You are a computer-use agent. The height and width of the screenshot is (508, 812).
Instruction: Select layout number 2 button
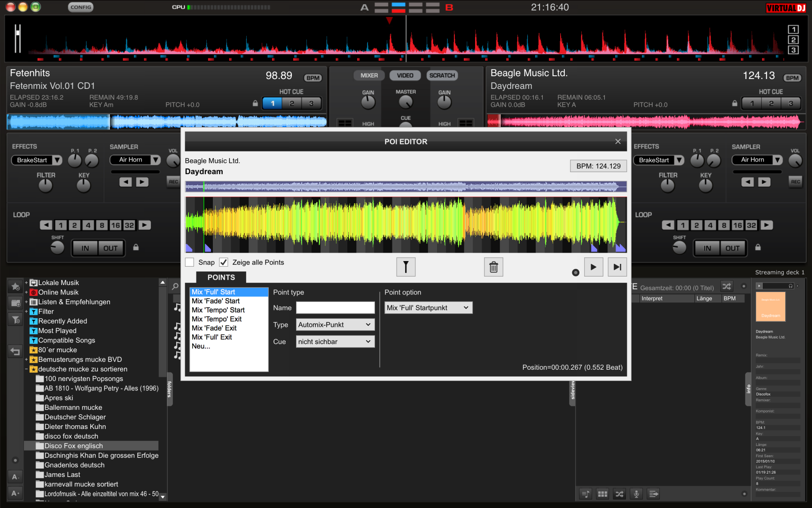pos(793,40)
